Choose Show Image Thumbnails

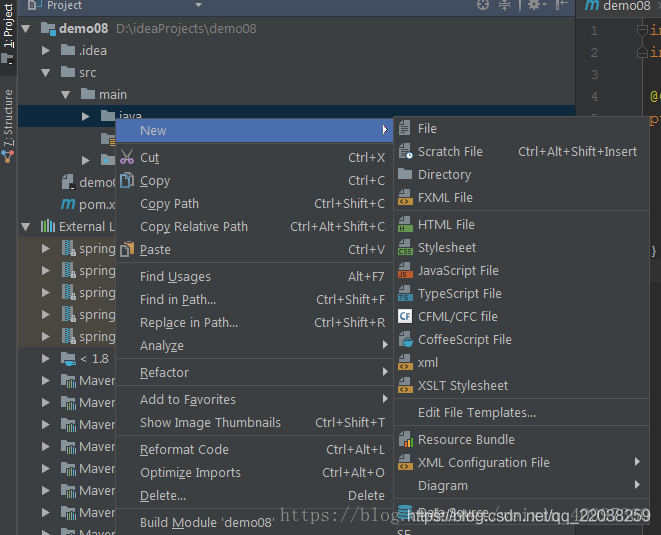click(254, 422)
